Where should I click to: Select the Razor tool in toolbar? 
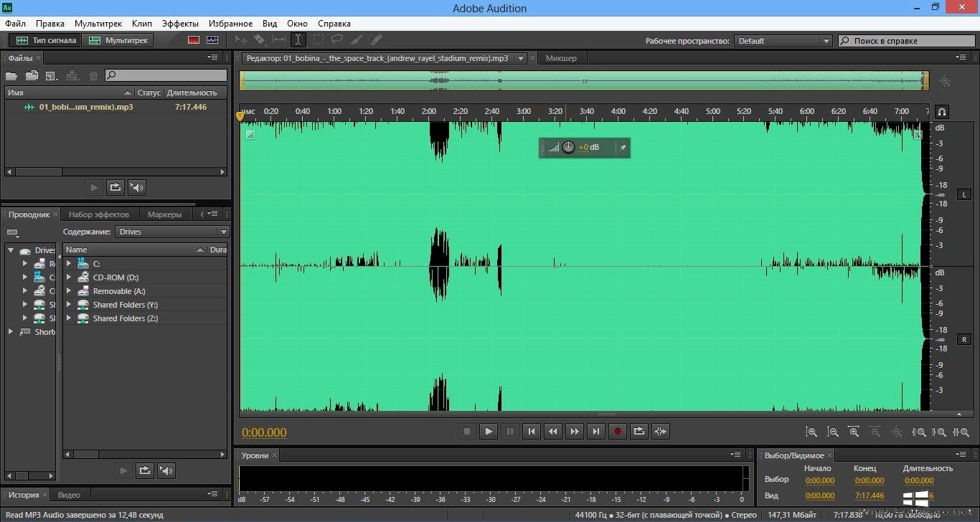pos(260,40)
